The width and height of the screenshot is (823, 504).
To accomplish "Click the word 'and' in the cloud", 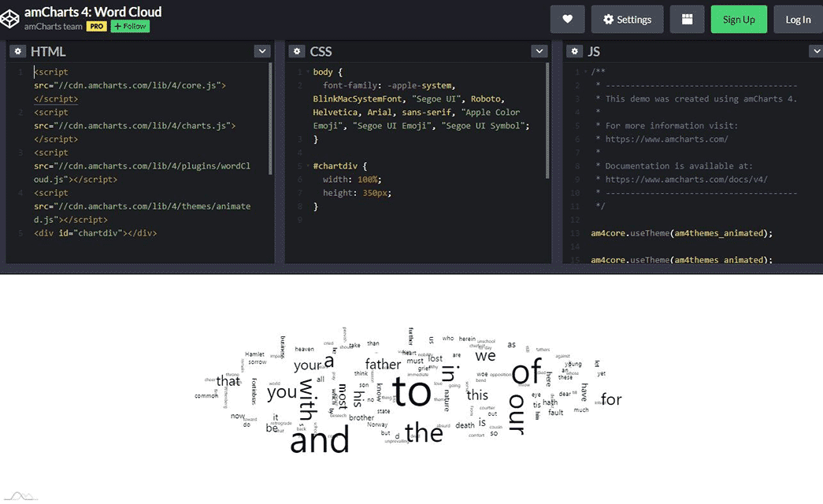I will click(x=320, y=440).
